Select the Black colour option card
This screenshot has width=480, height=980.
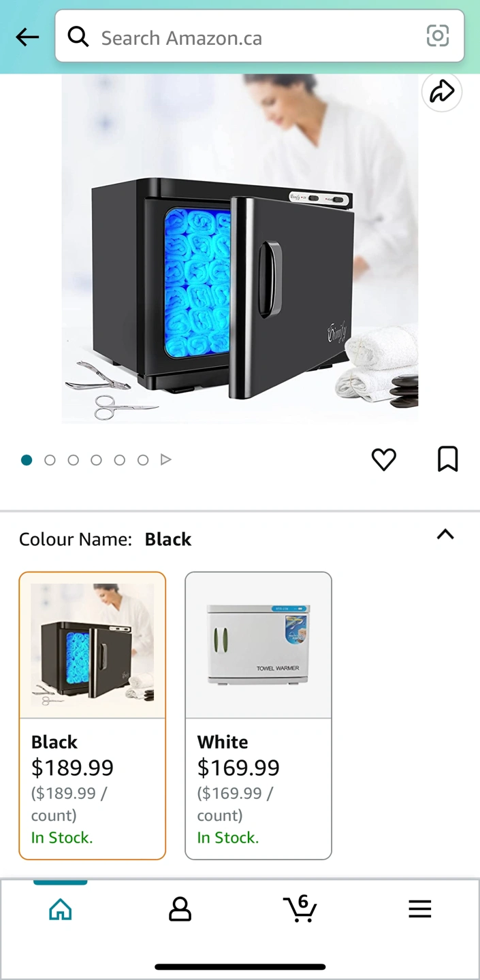(93, 716)
